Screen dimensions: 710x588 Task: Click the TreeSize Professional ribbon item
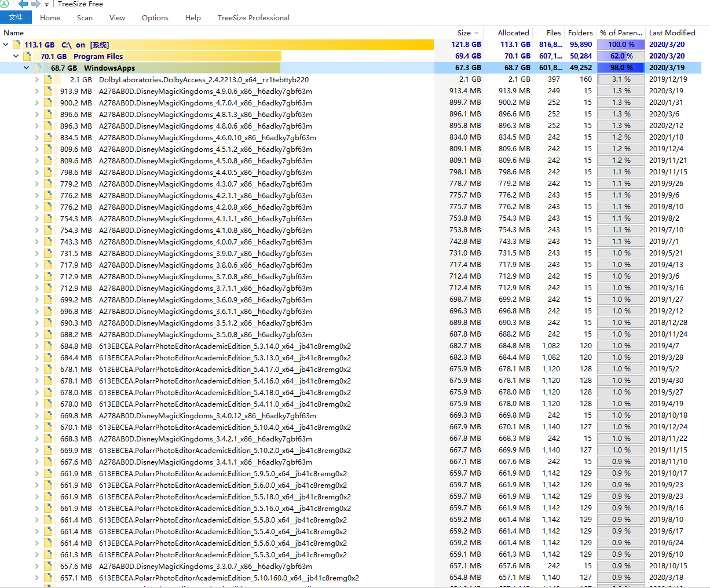coord(253,17)
